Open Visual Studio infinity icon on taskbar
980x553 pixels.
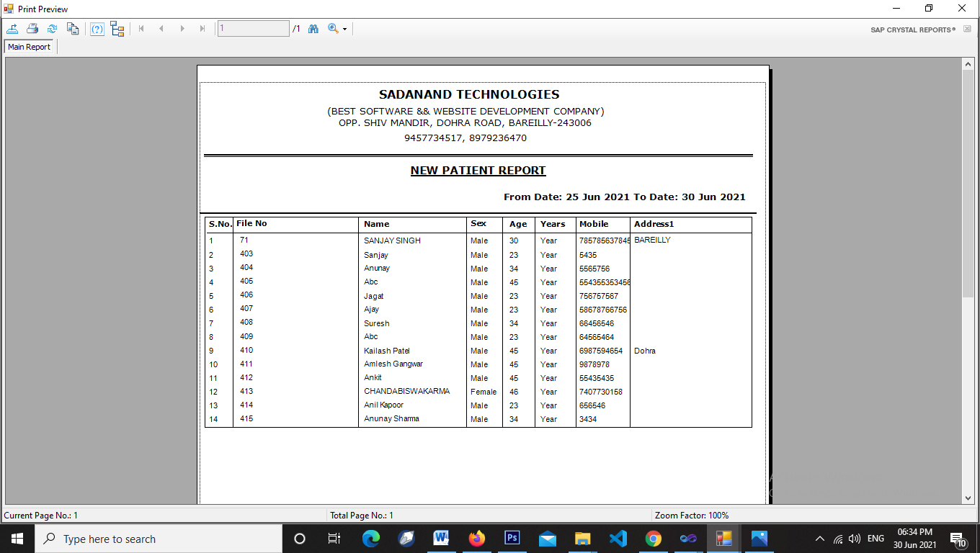[x=688, y=539]
